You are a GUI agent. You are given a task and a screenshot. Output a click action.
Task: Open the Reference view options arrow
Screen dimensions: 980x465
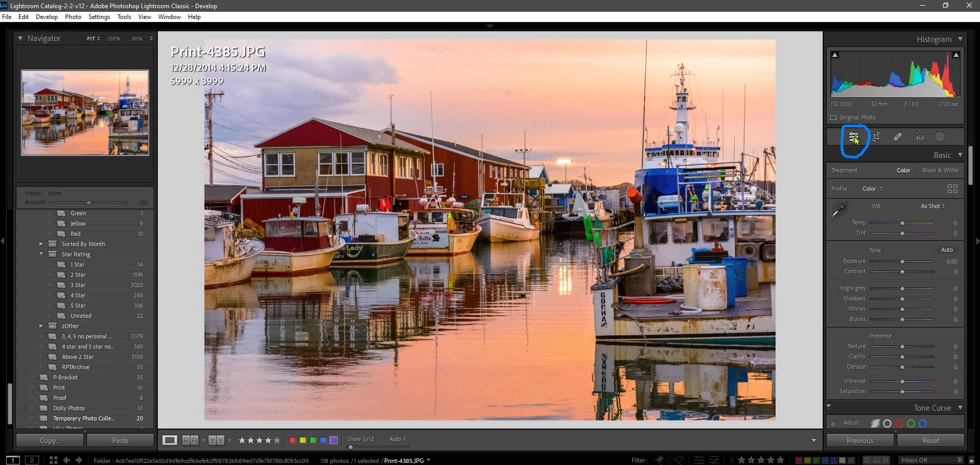tap(203, 440)
